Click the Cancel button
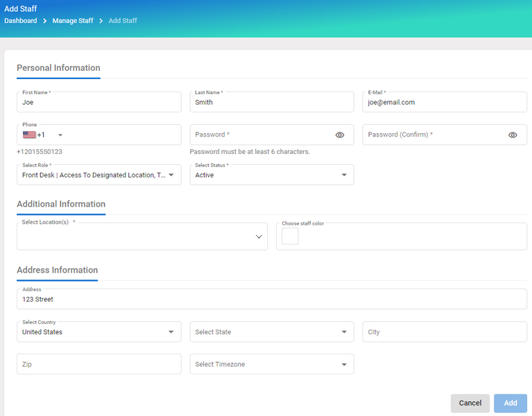The height and width of the screenshot is (416, 532). (x=470, y=403)
